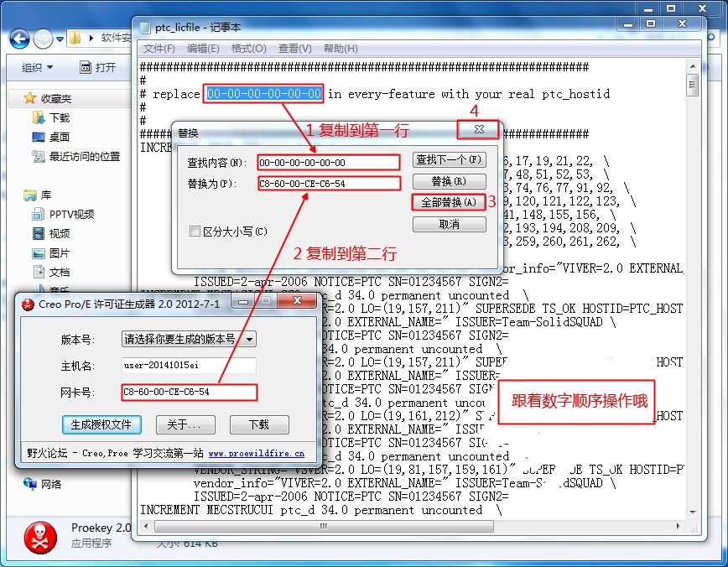Click the 查找下一个(F) button
Viewport: 728px width, 567px height.
[x=449, y=159]
